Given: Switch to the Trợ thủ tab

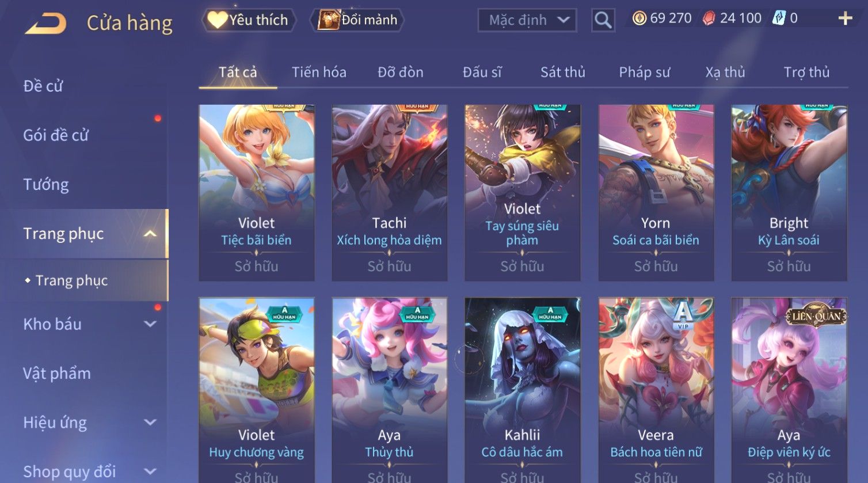Looking at the screenshot, I should (x=806, y=73).
